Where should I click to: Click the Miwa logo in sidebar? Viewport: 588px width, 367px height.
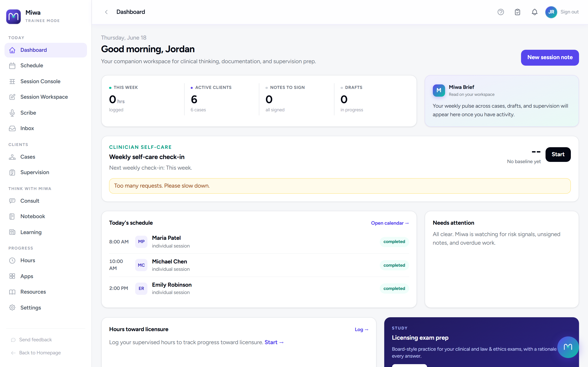tap(13, 17)
